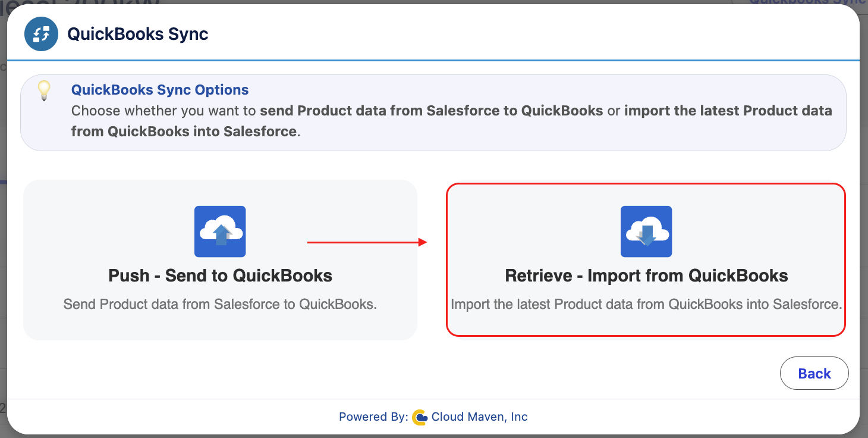Click the Cloud Maven logo icon

coord(420,417)
